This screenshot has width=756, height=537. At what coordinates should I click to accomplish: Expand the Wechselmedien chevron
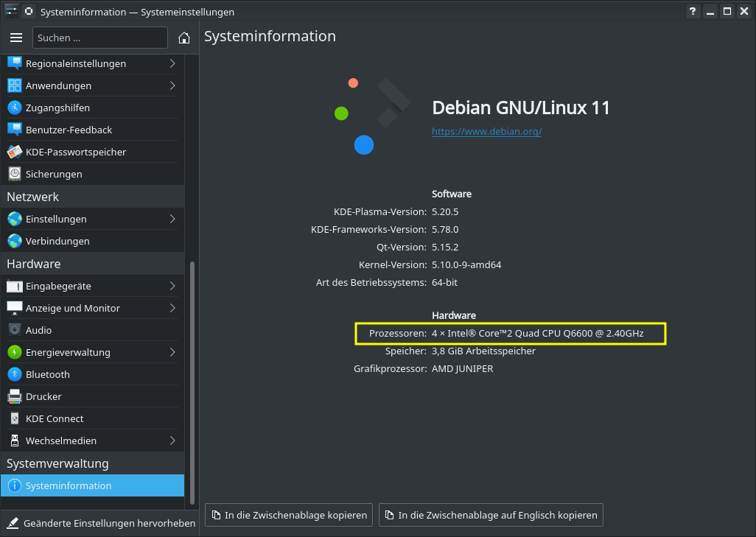[172, 441]
